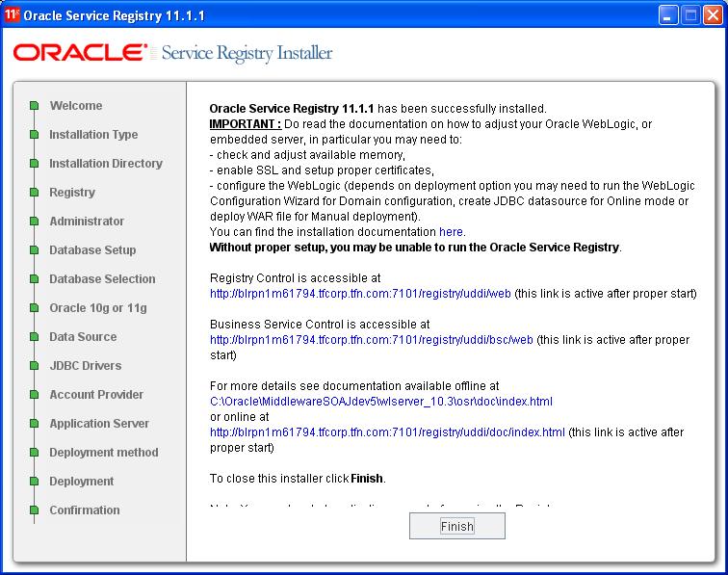Select the Installation Directory step label

[x=106, y=163]
